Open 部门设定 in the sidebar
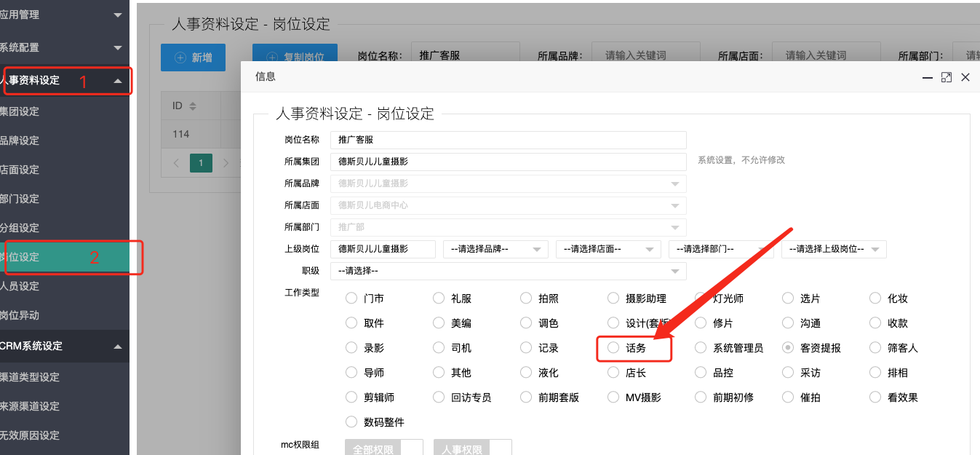The height and width of the screenshot is (455, 980). [x=20, y=199]
